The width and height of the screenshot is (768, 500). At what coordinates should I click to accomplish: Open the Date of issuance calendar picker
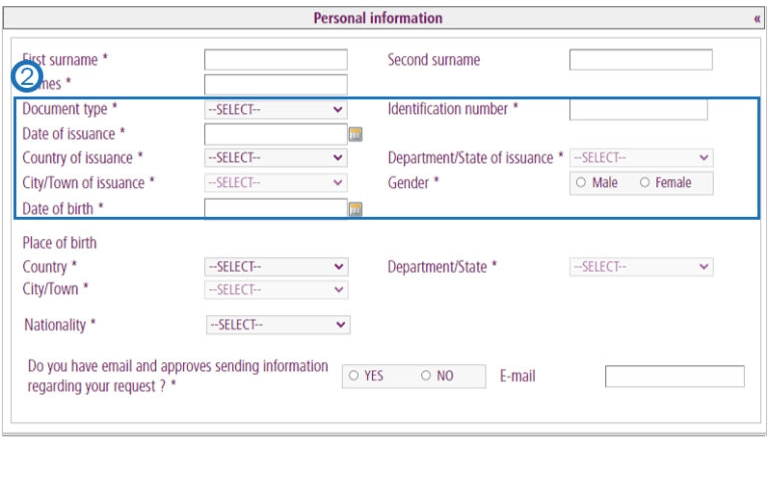point(356,134)
